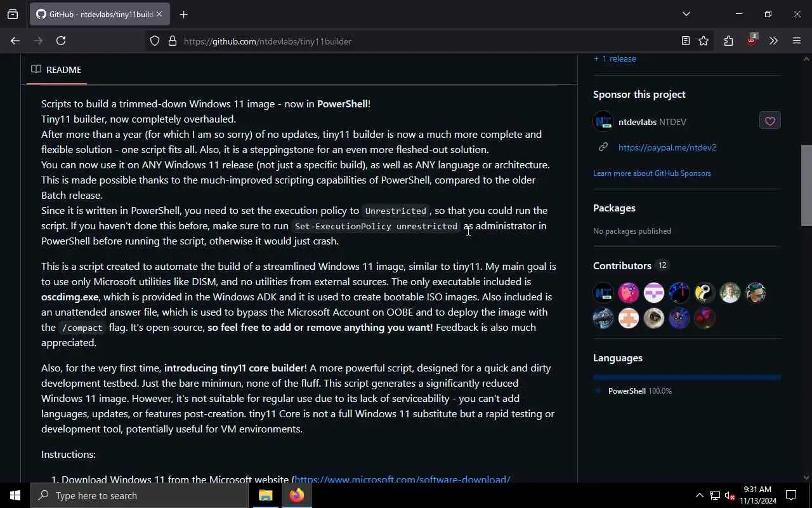The image size is (812, 508).
Task: Close the GitHub tiny11builder tab
Action: coord(159,14)
